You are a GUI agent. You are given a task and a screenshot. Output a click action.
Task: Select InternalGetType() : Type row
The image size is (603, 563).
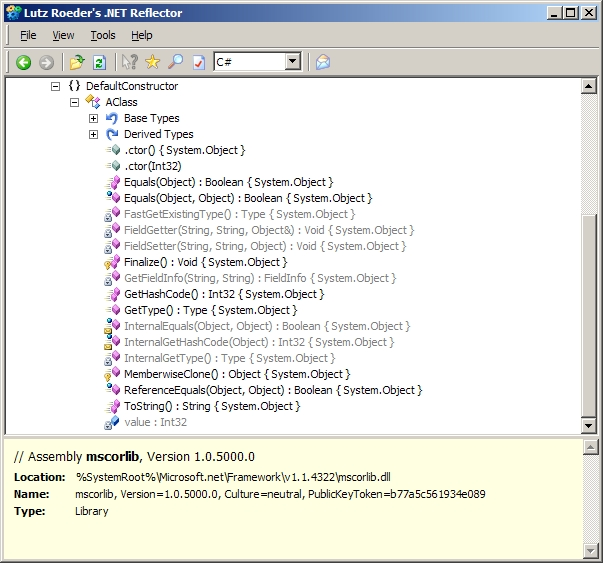(230, 358)
